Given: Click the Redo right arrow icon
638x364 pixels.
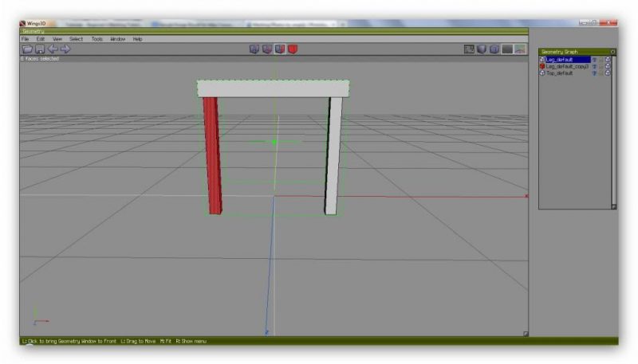Looking at the screenshot, I should click(65, 49).
